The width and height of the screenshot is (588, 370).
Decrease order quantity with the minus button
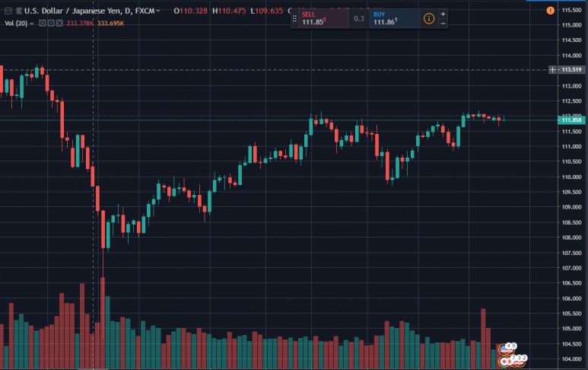tap(443, 24)
